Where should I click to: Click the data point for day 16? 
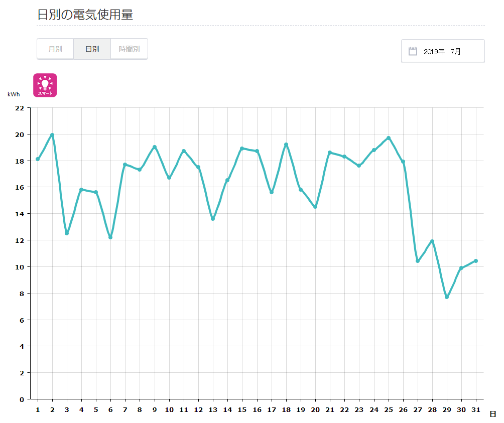click(x=257, y=151)
